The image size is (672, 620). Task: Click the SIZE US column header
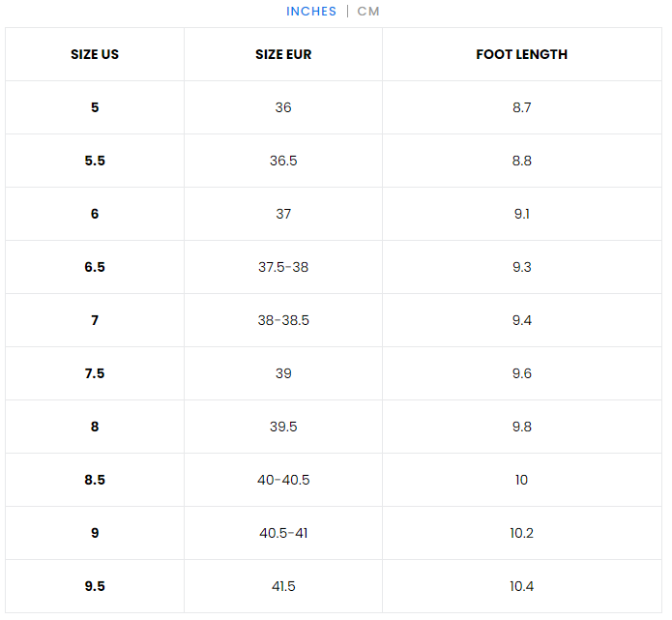pyautogui.click(x=95, y=54)
